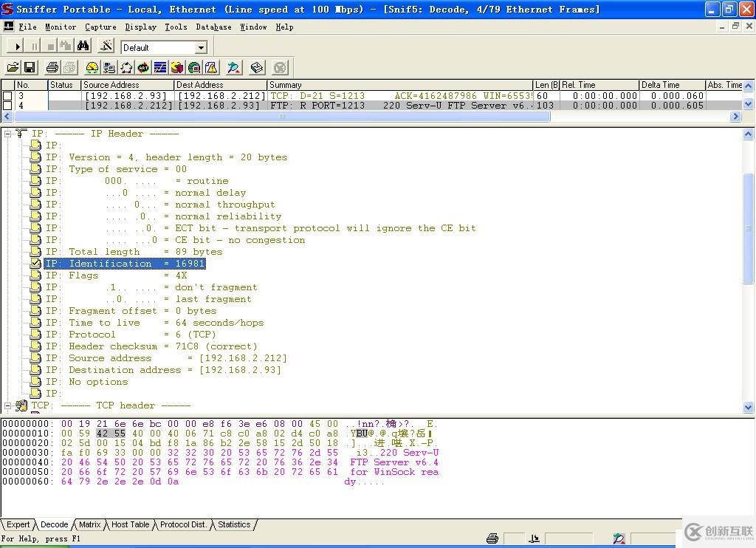Switch to the Protocol Dist. tab
756x548 pixels.
(x=183, y=524)
